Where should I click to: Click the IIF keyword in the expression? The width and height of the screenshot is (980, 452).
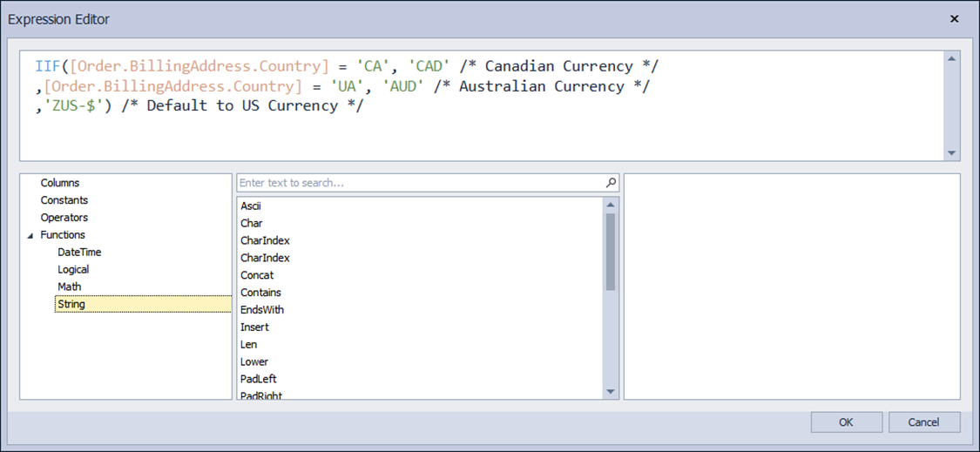(x=49, y=66)
